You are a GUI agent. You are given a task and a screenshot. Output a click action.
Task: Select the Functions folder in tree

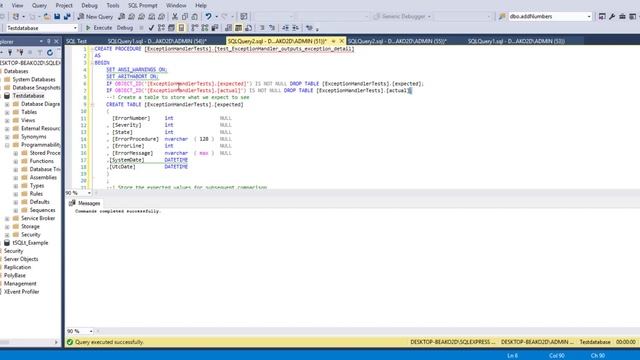pos(42,161)
